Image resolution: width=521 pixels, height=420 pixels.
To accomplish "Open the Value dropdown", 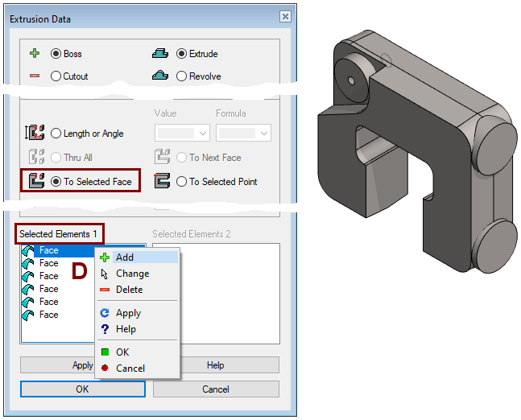I will pyautogui.click(x=182, y=133).
